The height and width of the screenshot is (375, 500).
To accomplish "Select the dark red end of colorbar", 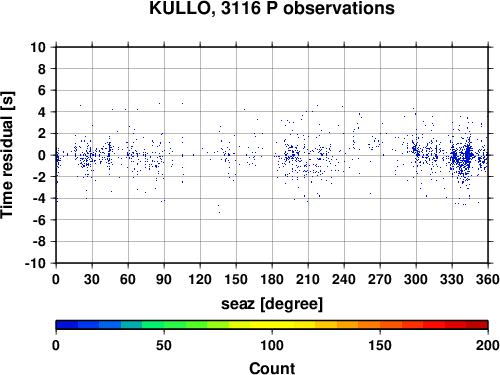I will 477,325.
